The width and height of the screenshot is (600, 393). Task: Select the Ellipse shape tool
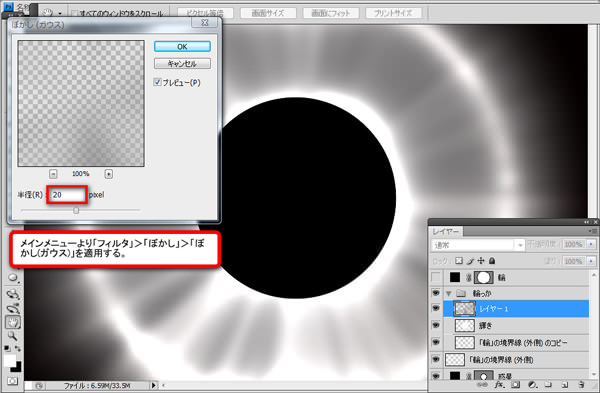[13, 278]
